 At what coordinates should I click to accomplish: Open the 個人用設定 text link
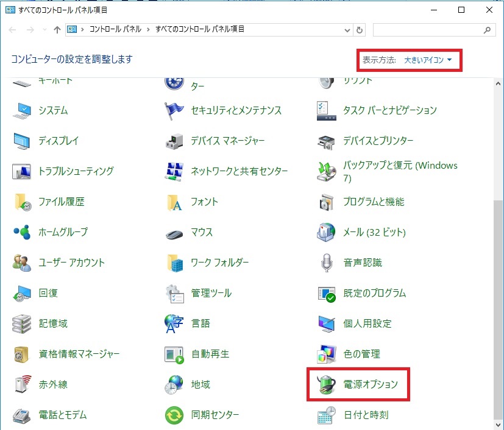[367, 323]
